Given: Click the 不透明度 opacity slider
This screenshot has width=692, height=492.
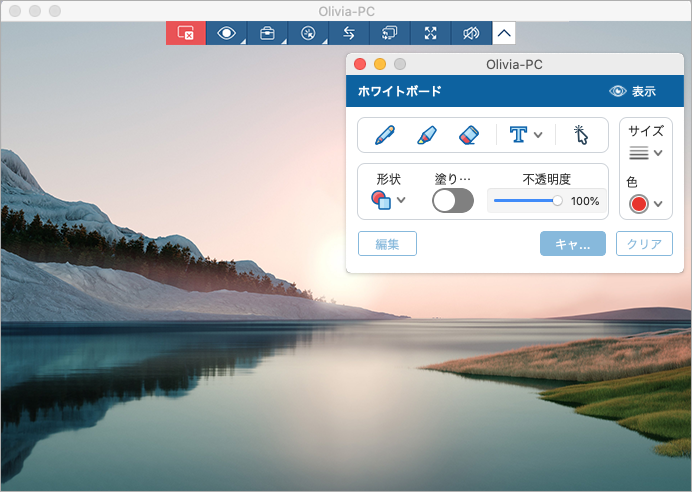Looking at the screenshot, I should [x=526, y=201].
